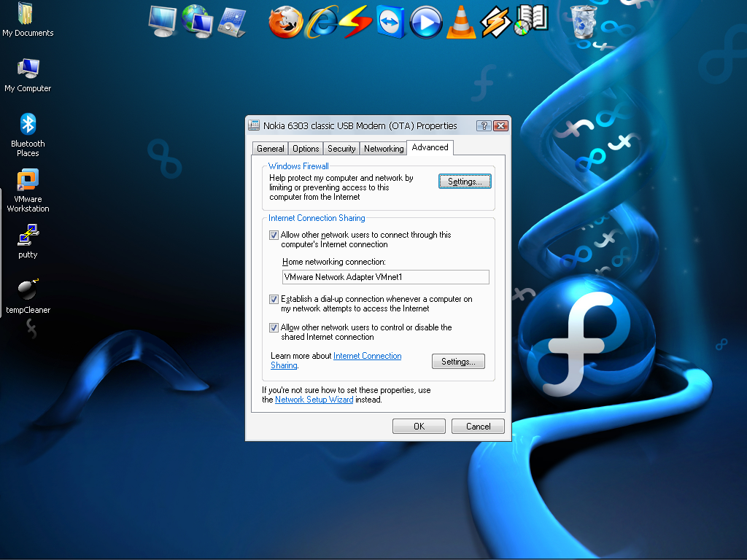This screenshot has width=747, height=560.
Task: Open the Internet Connection Sharing link
Action: point(368,356)
